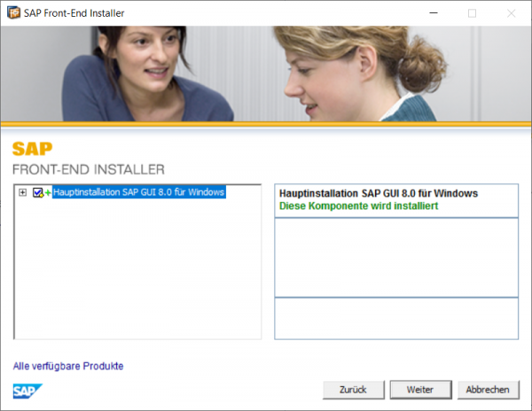Uncheck the Hauptinstallation SAP GUI 8.0 checkbox
Screen dimensions: 532x411
click(x=37, y=192)
